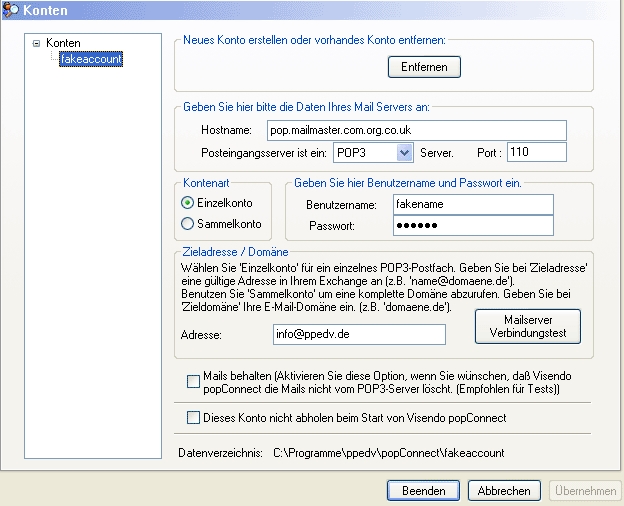Run the Mailserver Verbindungstest
624x506 pixels.
[527, 327]
